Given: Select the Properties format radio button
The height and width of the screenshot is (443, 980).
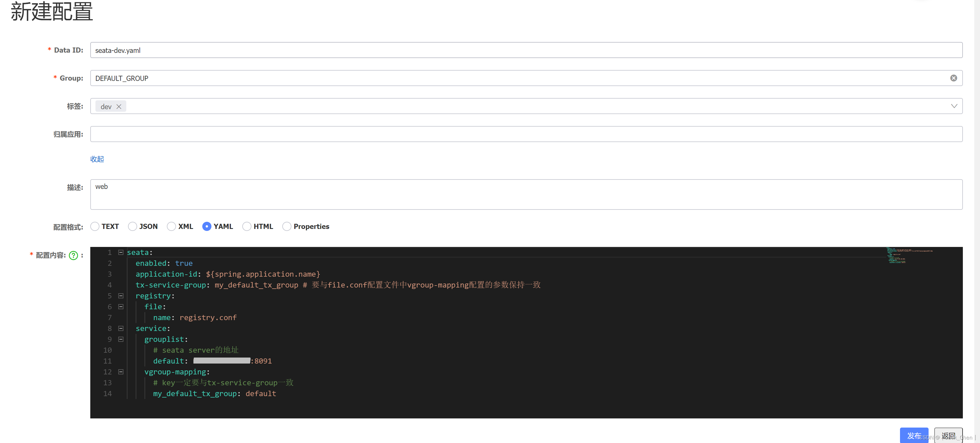Looking at the screenshot, I should click(x=286, y=226).
